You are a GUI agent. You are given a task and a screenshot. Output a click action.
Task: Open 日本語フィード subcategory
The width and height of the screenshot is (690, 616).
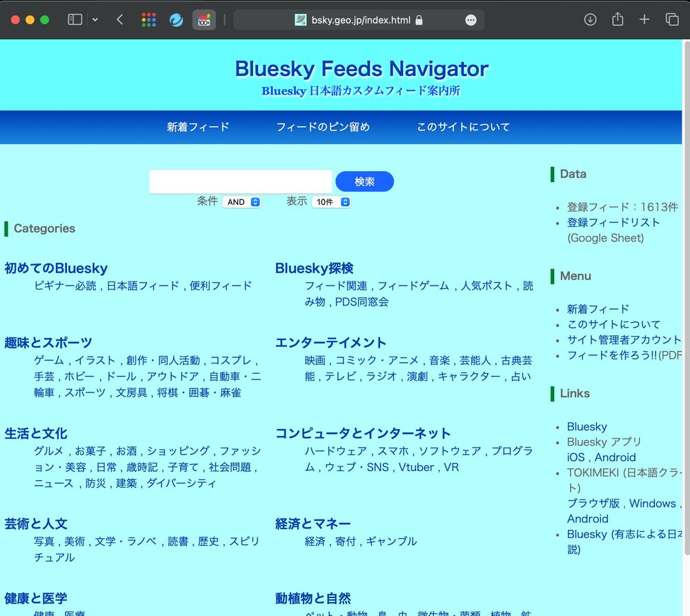[143, 286]
